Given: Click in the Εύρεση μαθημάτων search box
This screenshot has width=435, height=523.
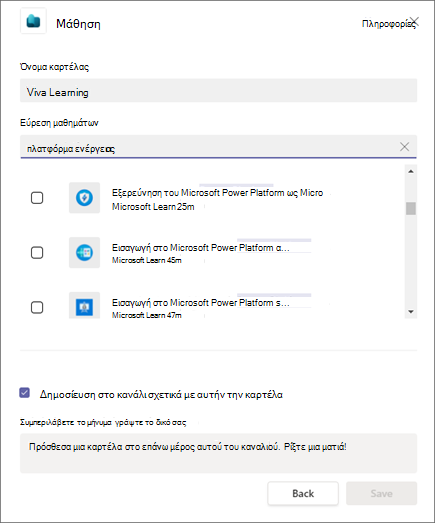Looking at the screenshot, I should (x=208, y=147).
